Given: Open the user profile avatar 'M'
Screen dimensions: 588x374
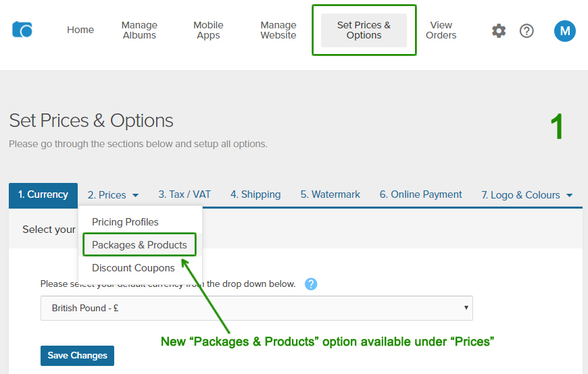Looking at the screenshot, I should [x=564, y=30].
